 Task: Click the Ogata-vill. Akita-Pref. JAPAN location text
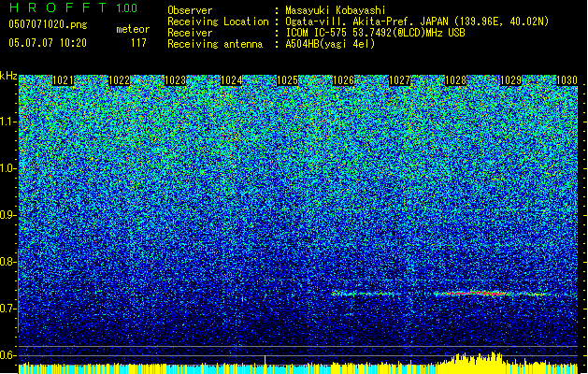[x=417, y=22]
